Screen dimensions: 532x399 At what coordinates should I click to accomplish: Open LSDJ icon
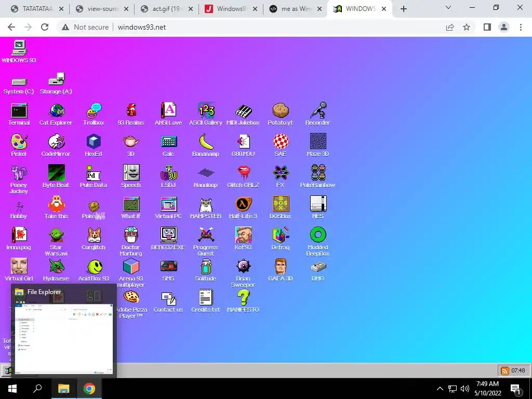168,177
